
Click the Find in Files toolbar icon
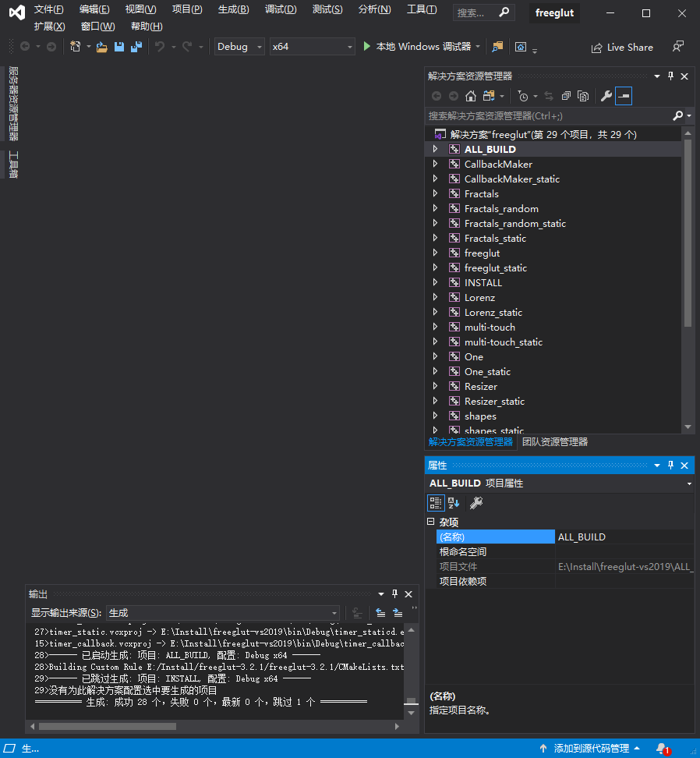coord(497,47)
